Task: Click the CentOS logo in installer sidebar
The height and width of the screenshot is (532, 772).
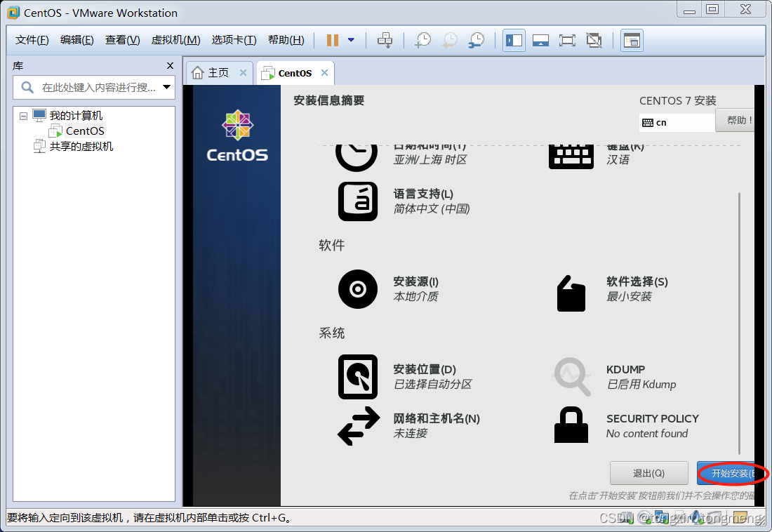Action: click(237, 136)
